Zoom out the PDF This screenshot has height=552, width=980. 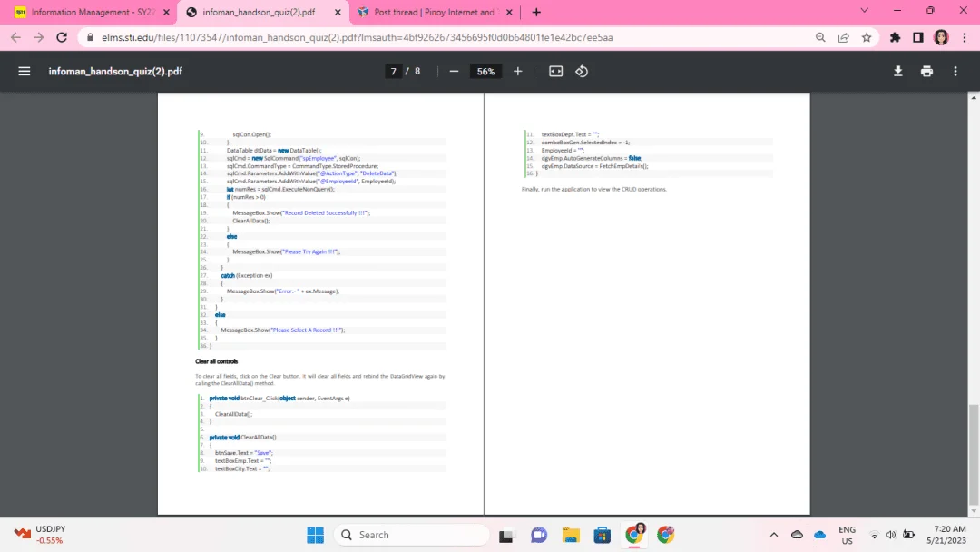[x=454, y=71]
